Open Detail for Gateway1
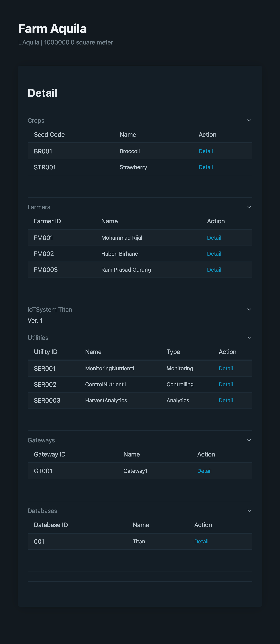 204,471
